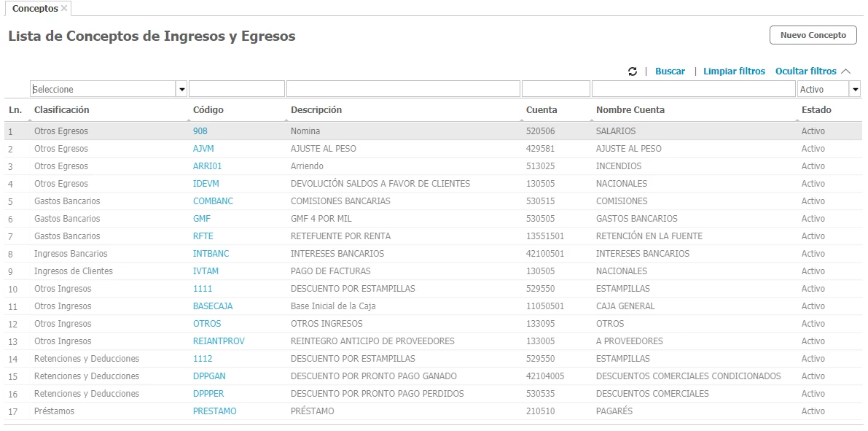Image resolution: width=868 pixels, height=431 pixels.
Task: Click the Código filter input field
Action: 236,89
